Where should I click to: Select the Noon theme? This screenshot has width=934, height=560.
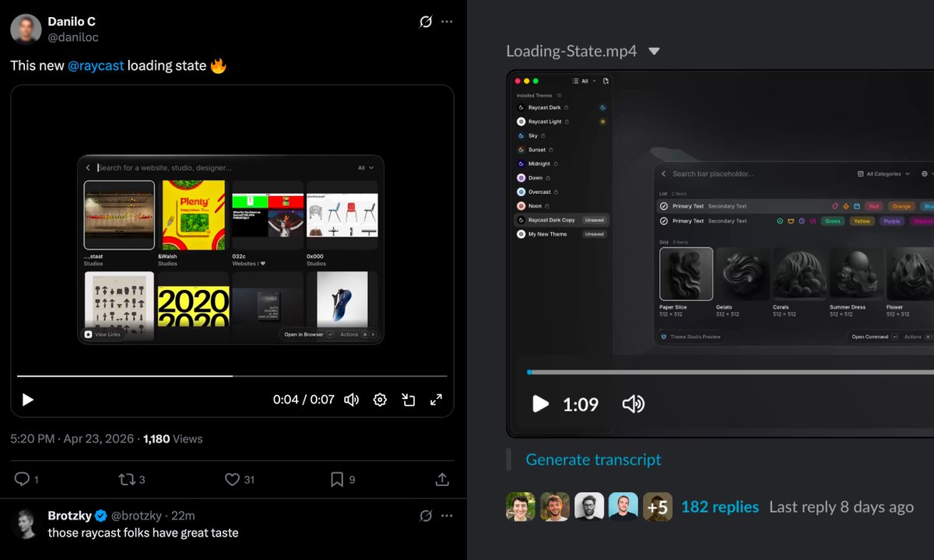tap(535, 205)
